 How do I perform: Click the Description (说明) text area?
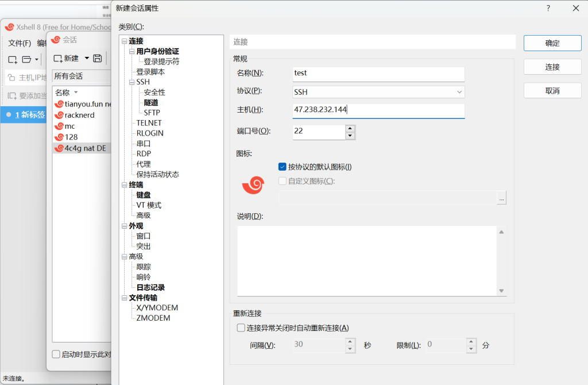[x=367, y=261]
